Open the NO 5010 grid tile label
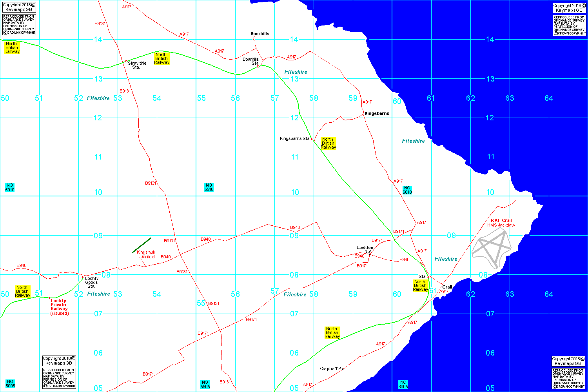Viewport: 588px width, 392px height. tap(10, 188)
